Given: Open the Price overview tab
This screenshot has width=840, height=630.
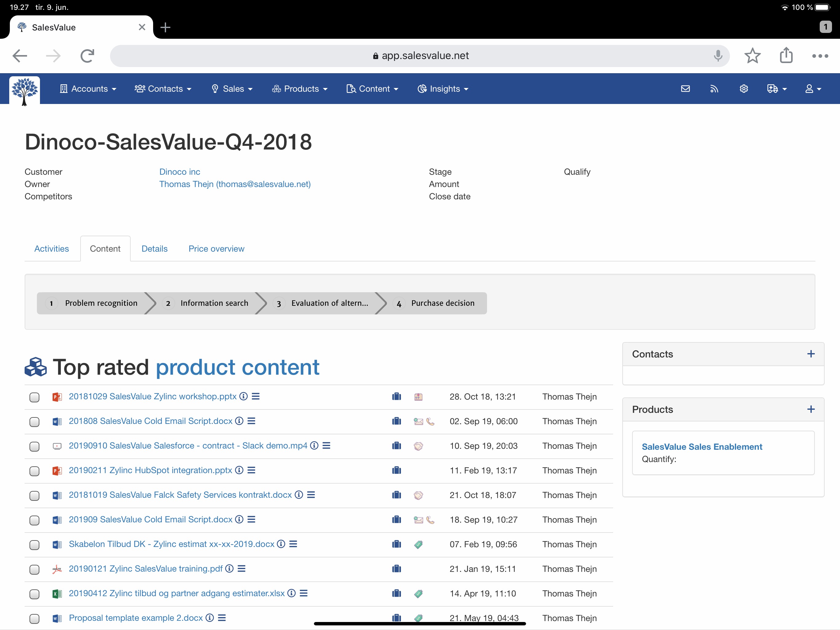Looking at the screenshot, I should coord(216,249).
